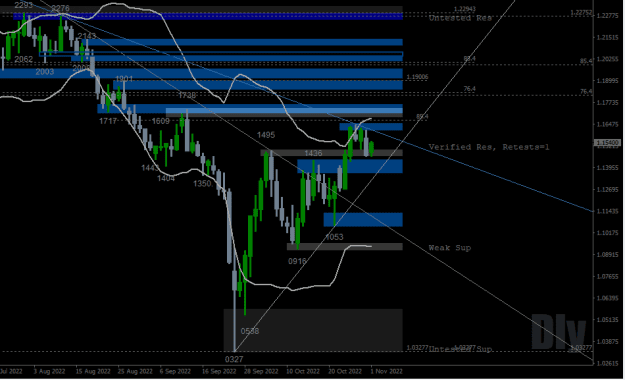Image resolution: width=625 pixels, height=380 pixels.
Task: Select price axis value 1.17735
Action: (x=607, y=102)
